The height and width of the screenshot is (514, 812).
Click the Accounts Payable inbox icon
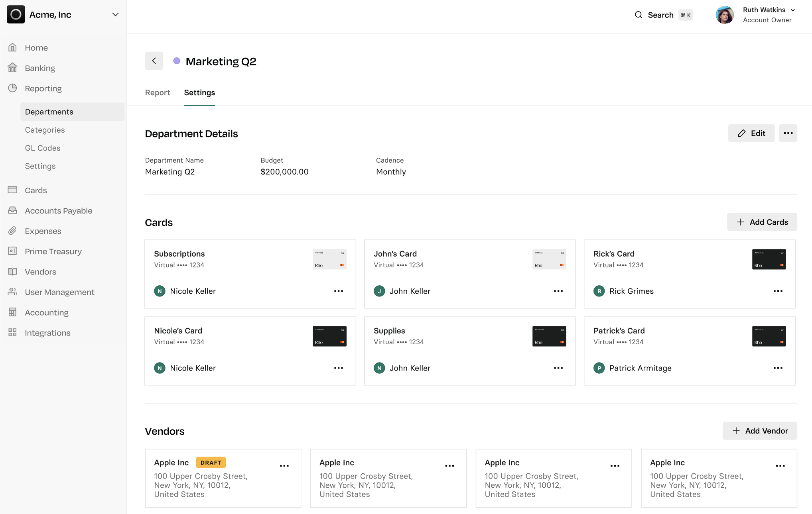tap(12, 210)
